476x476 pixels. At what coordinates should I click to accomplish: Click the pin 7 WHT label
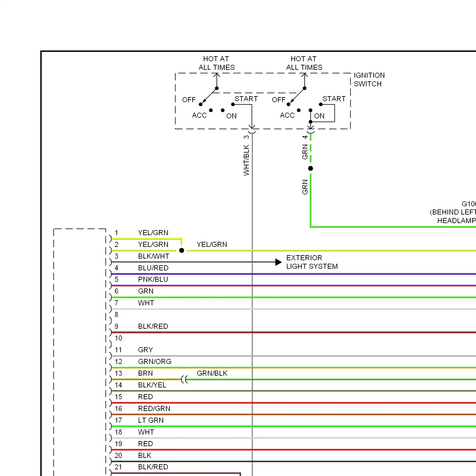(146, 303)
